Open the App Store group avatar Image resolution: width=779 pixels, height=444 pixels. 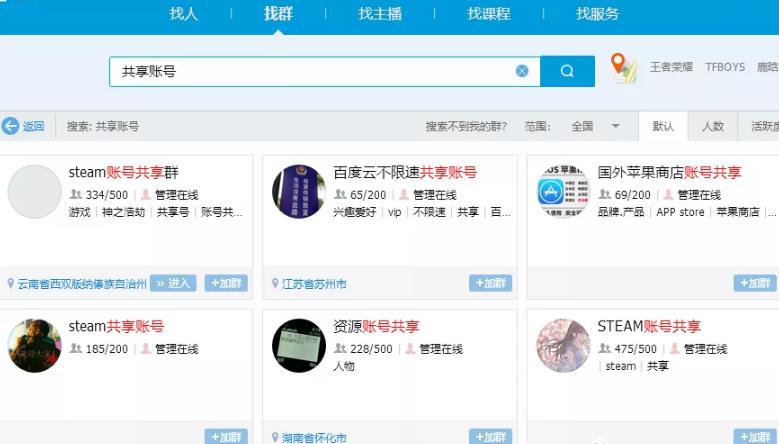tap(563, 192)
